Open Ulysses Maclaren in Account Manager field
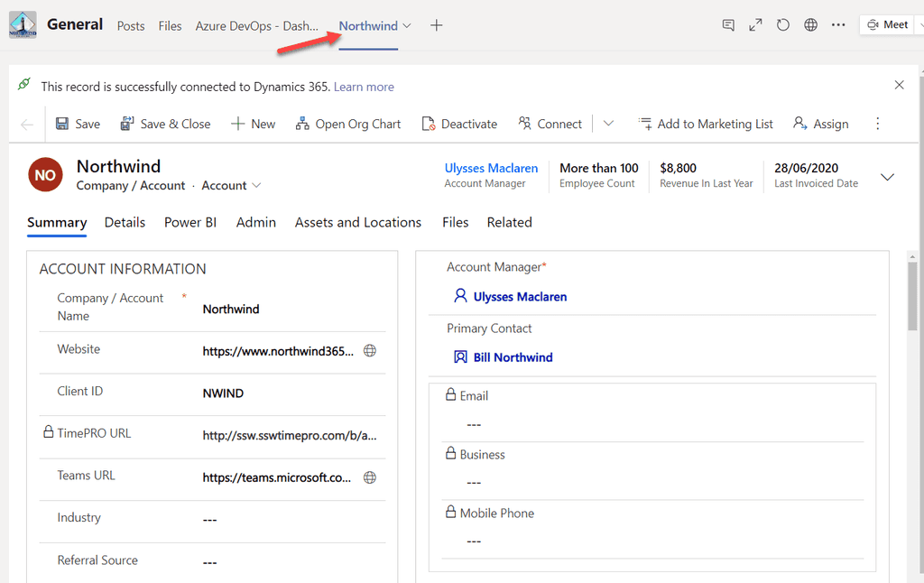 click(520, 297)
